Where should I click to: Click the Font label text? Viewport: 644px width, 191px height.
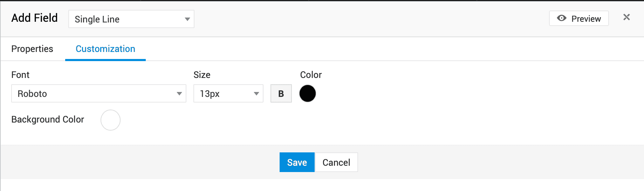coord(20,75)
